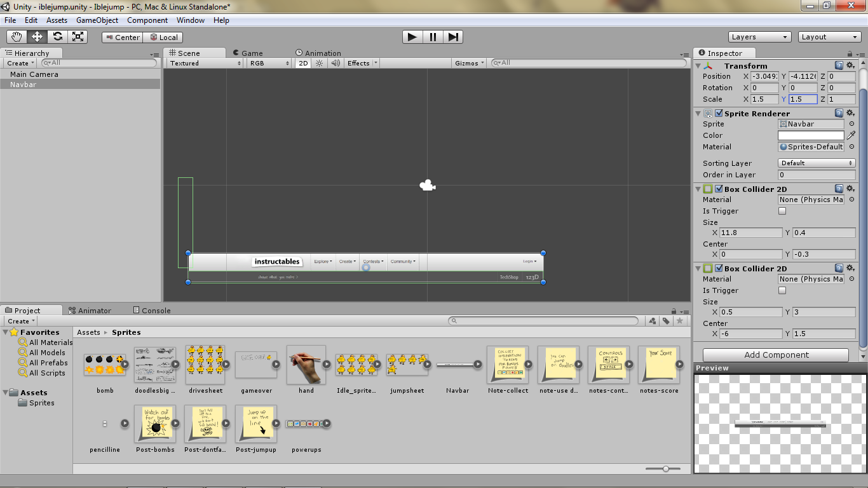Viewport: 868px width, 488px height.
Task: Toggle 2D mode in the Scene view
Action: tap(303, 63)
